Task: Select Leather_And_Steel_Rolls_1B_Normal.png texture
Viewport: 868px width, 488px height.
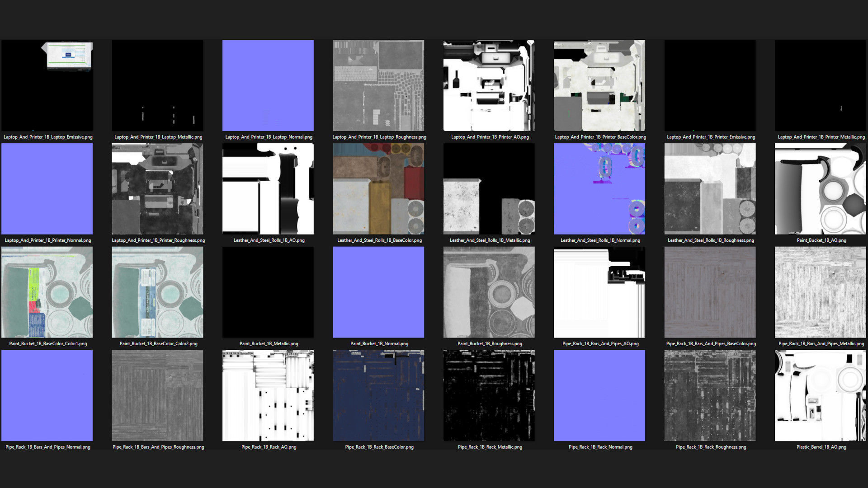Action: 599,189
